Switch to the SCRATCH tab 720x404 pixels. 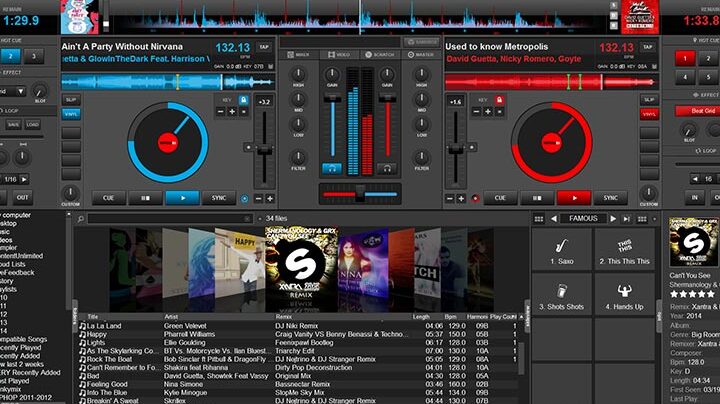[x=380, y=55]
